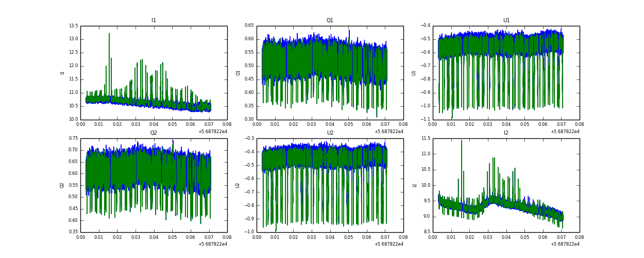Click the rotated I2 y-axis label
Viewport: 644px width, 258px height.
click(414, 185)
